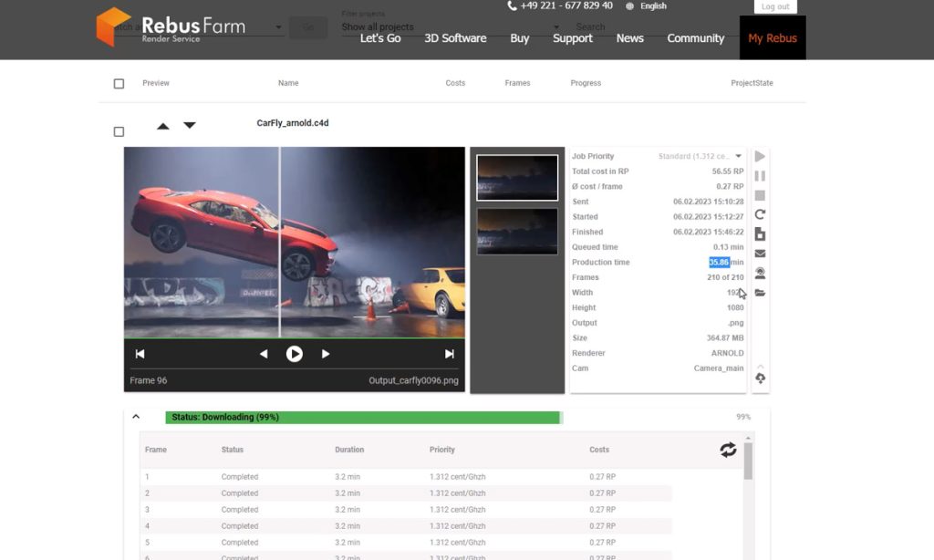Collapse the Status: Downloading section
Viewport: 934px width, 560px height.
tap(136, 417)
